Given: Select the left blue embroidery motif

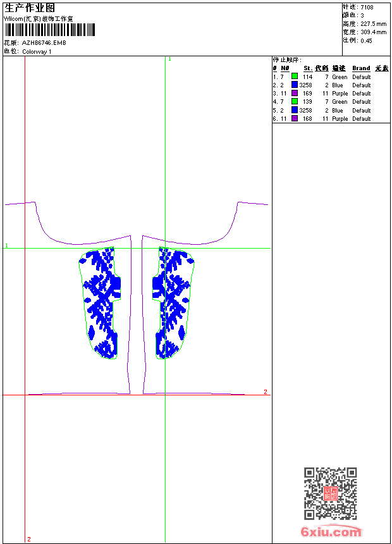Looking at the screenshot, I should click(x=100, y=303).
